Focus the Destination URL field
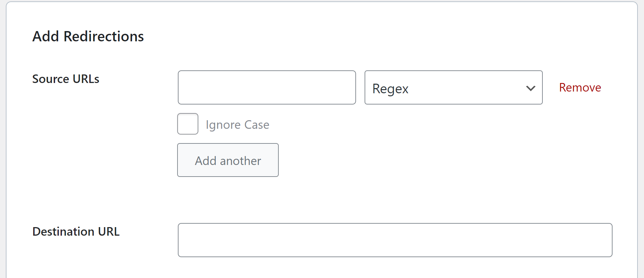644x278 pixels. (x=395, y=240)
